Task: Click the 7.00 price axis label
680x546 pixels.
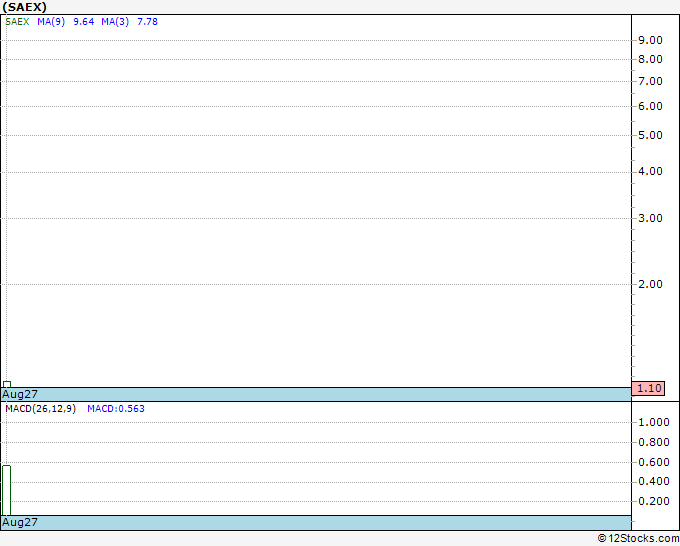Action: 651,81
